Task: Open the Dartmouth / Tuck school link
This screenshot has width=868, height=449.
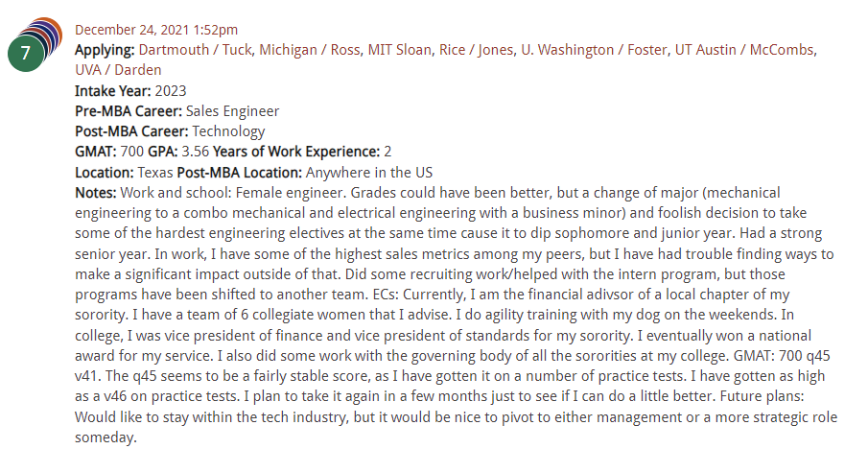Action: pyautogui.click(x=195, y=50)
